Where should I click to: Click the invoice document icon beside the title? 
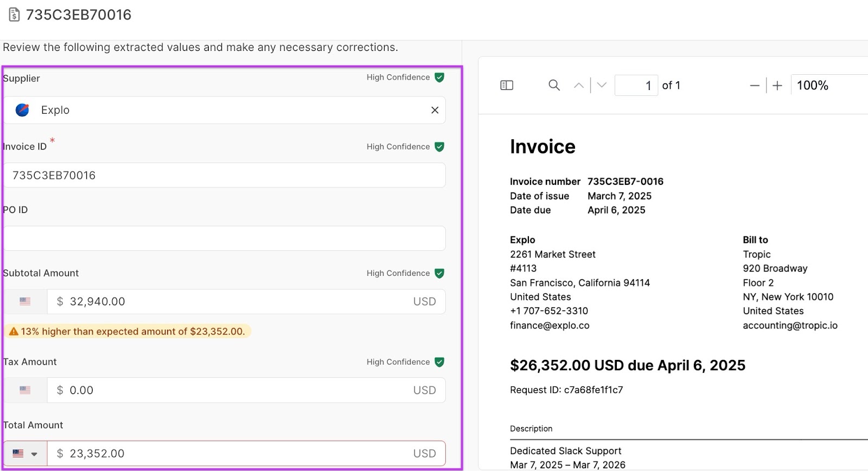tap(15, 15)
